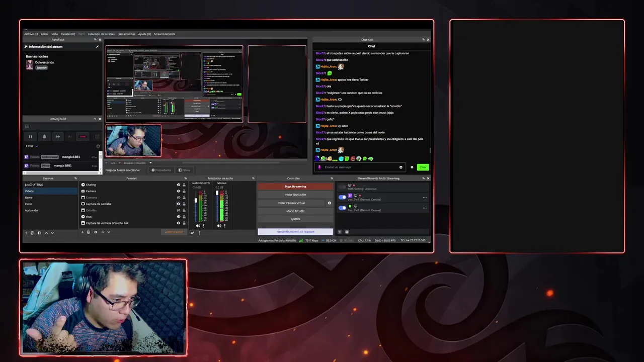
Task: Add a new source in Fuentes
Action: [83, 232]
